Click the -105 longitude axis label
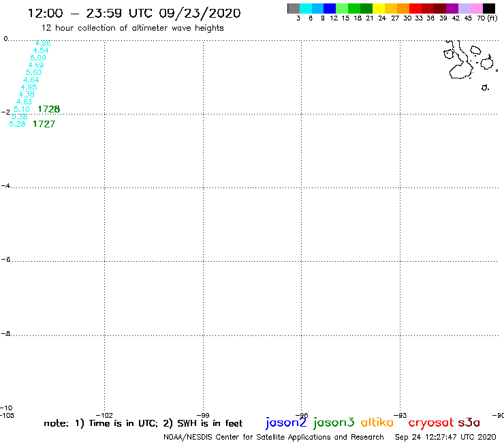 [x=7, y=415]
